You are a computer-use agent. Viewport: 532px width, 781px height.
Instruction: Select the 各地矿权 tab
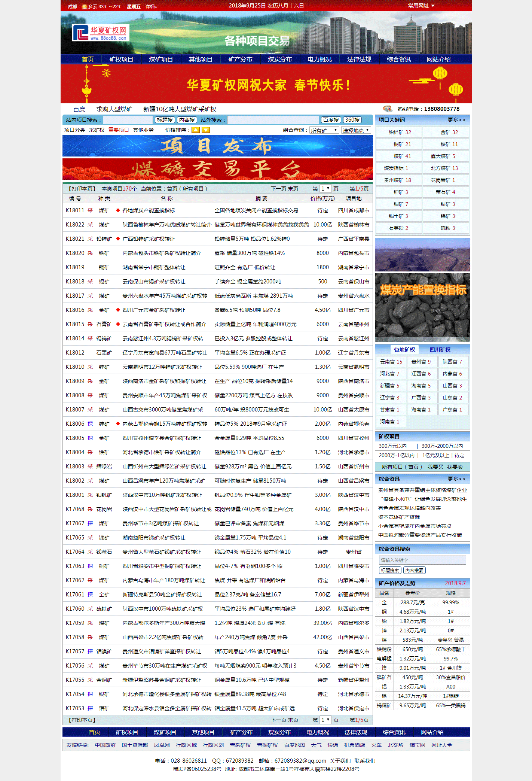404,350
